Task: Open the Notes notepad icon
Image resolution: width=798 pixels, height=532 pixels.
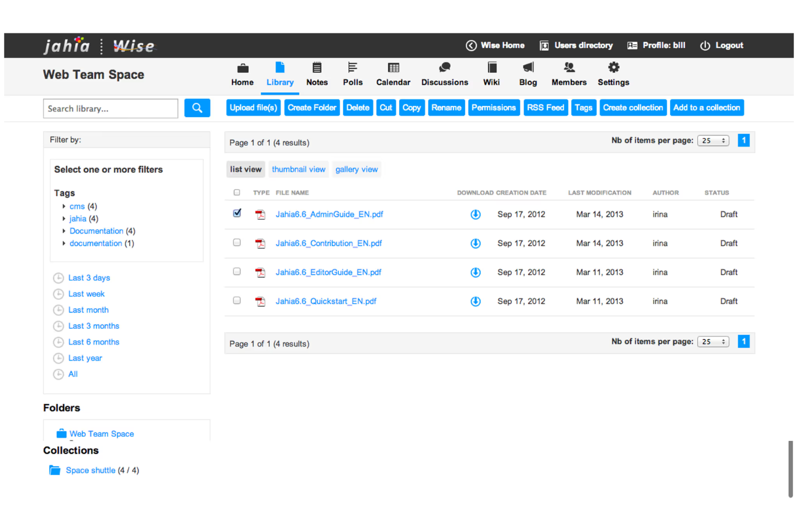Action: coord(317,67)
